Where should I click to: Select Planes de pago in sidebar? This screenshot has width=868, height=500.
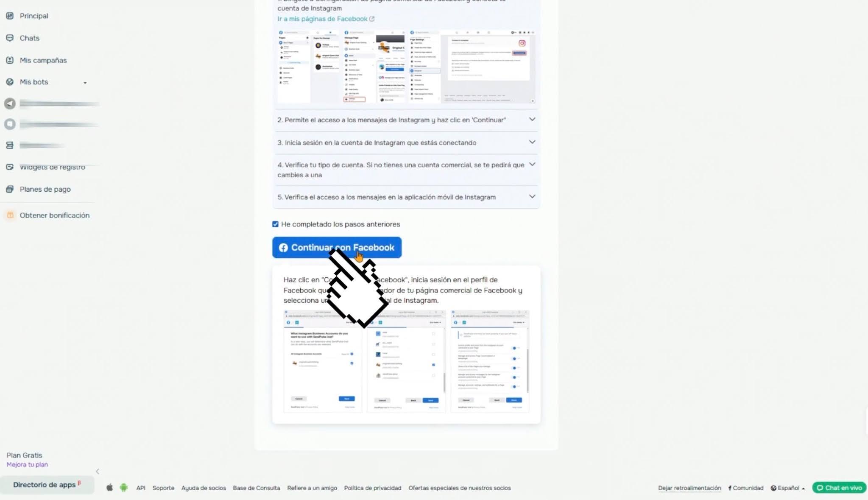(45, 189)
